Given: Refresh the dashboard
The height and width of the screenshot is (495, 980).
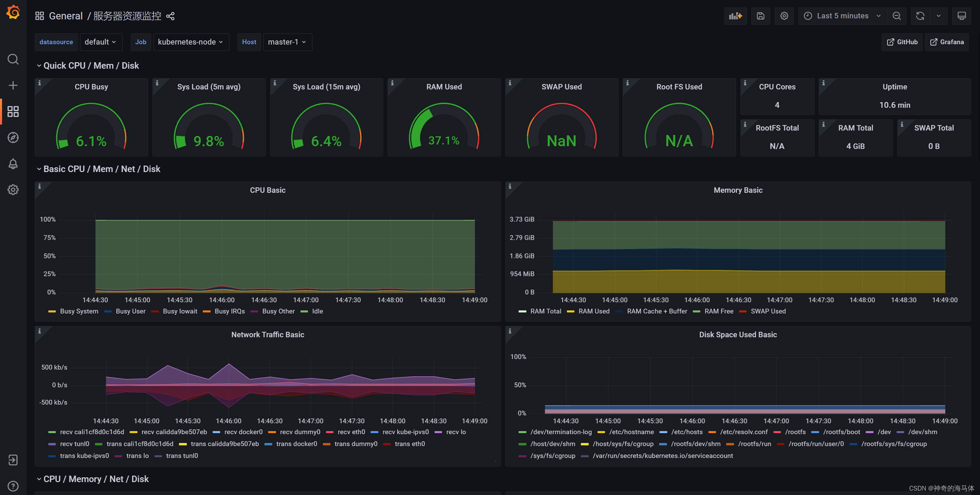Looking at the screenshot, I should (920, 16).
